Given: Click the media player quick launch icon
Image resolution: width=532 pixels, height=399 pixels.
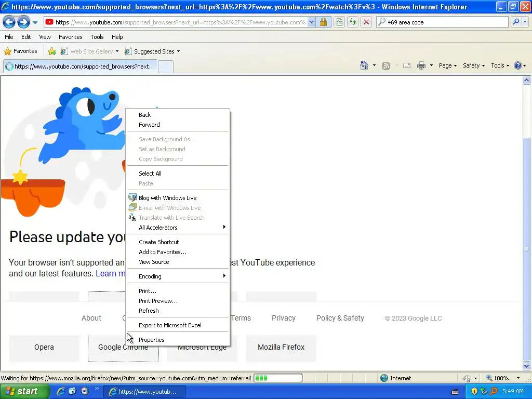Looking at the screenshot, I should [x=85, y=391].
